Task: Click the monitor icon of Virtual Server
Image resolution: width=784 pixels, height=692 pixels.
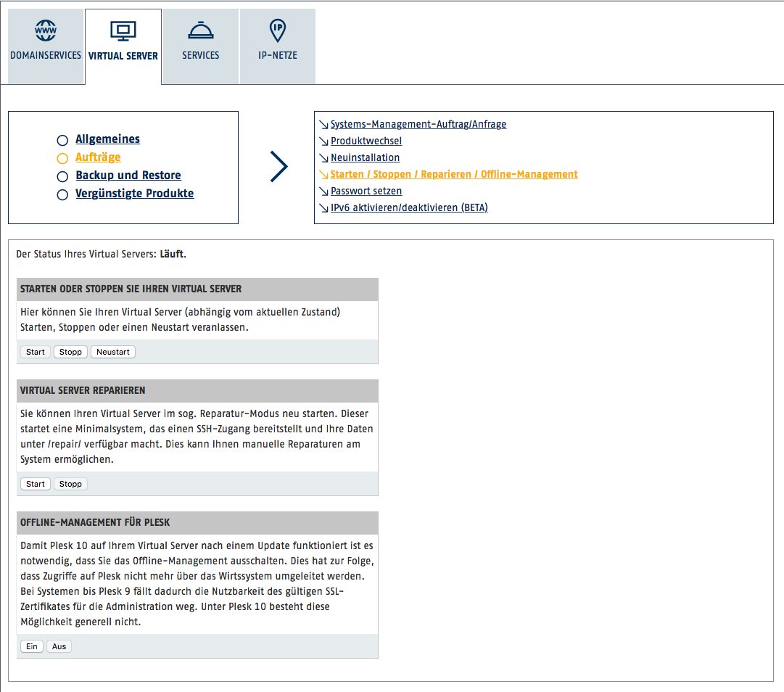Action: click(123, 31)
